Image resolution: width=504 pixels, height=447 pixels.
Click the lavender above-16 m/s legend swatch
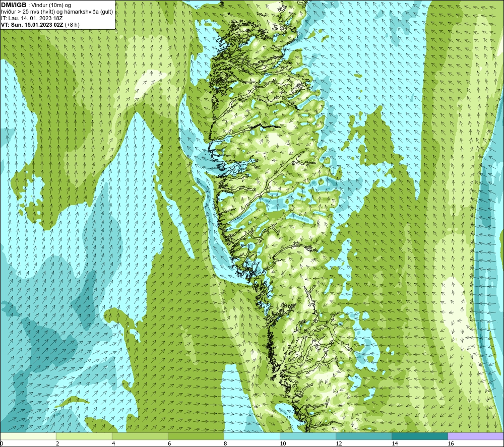coord(476,436)
